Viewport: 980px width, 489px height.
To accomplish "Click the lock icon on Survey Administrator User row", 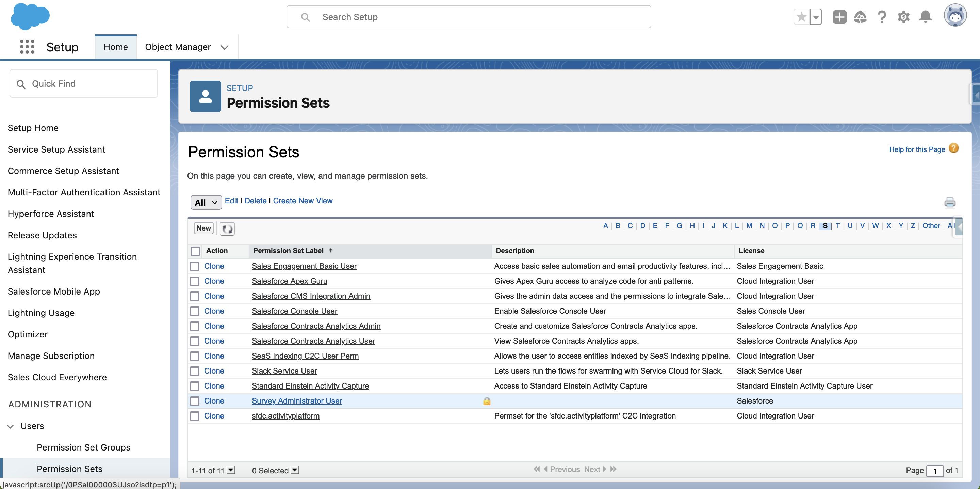I will (487, 401).
